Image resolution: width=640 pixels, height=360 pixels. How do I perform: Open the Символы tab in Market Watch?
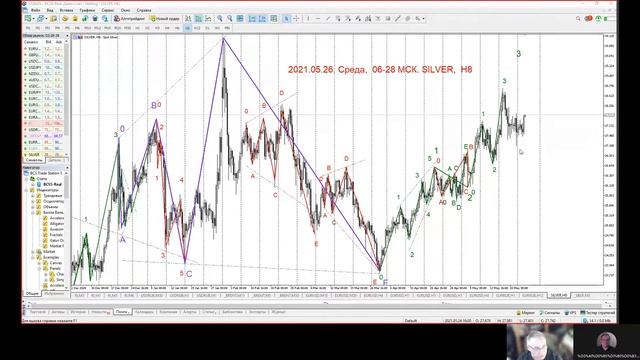(x=33, y=160)
